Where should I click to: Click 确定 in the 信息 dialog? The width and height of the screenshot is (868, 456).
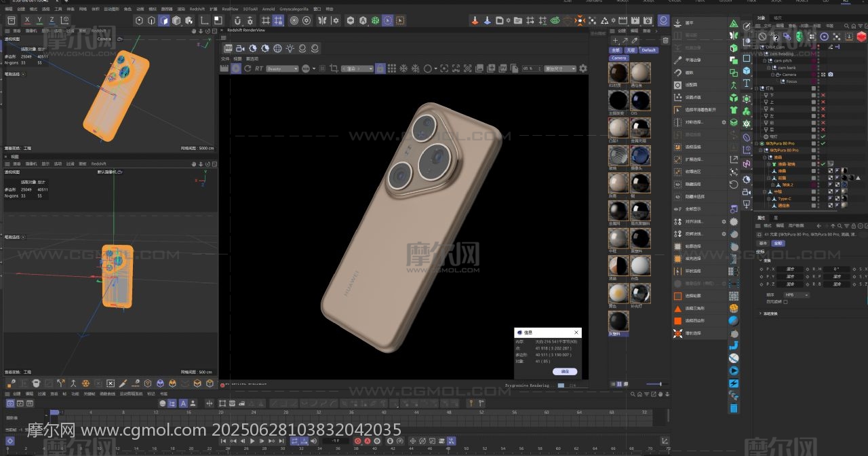(x=566, y=372)
